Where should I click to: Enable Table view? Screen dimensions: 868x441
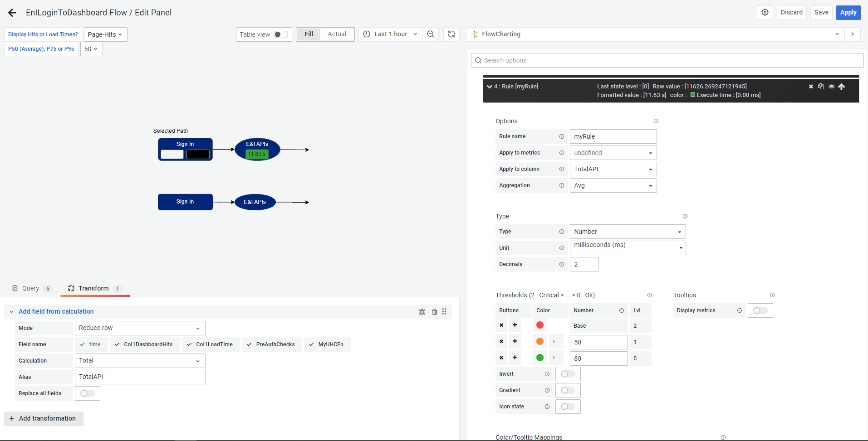pos(281,34)
